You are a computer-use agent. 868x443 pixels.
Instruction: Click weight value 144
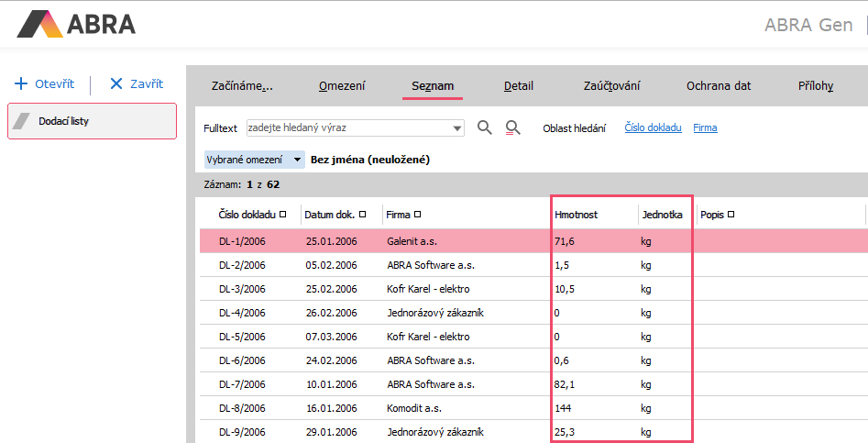[563, 408]
